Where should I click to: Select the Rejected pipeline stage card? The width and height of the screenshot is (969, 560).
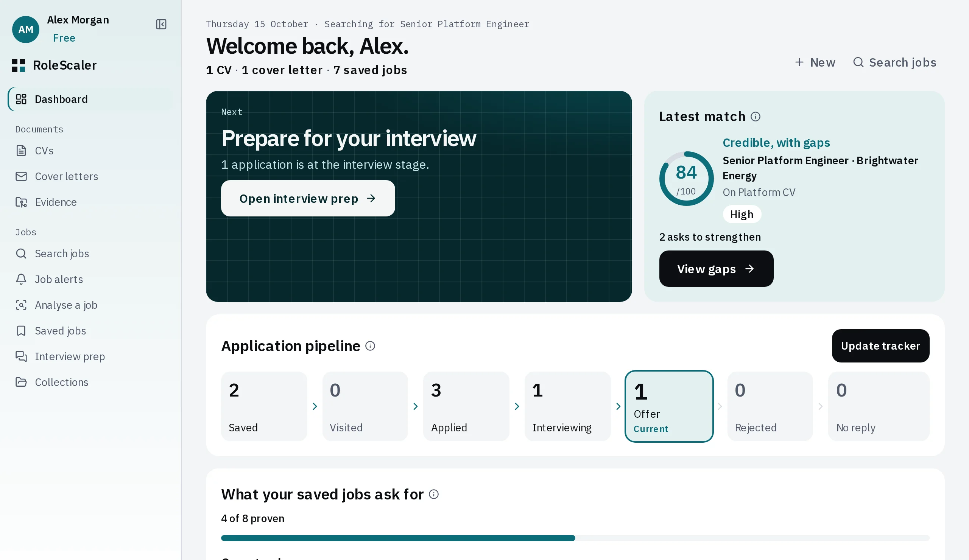[x=770, y=406]
